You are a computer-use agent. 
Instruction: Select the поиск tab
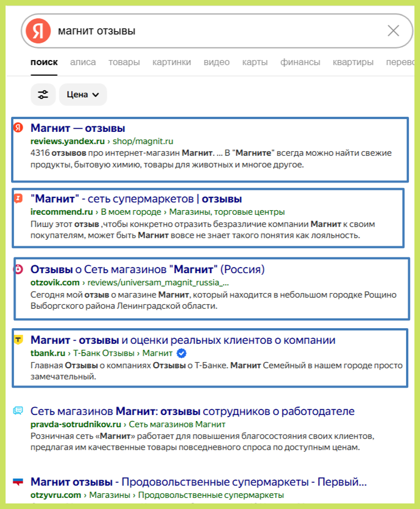44,62
